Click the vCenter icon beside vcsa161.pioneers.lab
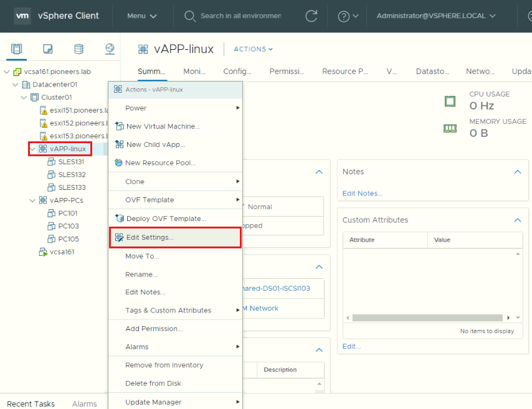The width and height of the screenshot is (532, 409). 17,72
